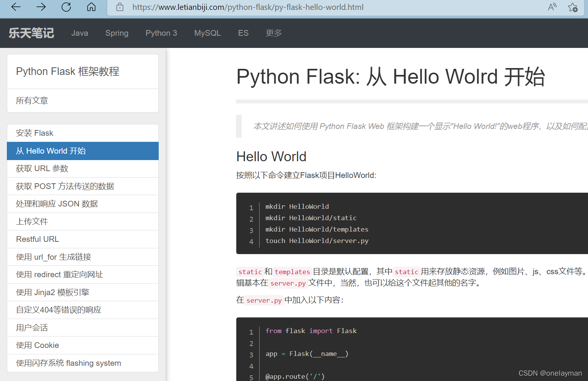Open the Python 3 navbar item
The width and height of the screenshot is (588, 381).
[x=161, y=33]
